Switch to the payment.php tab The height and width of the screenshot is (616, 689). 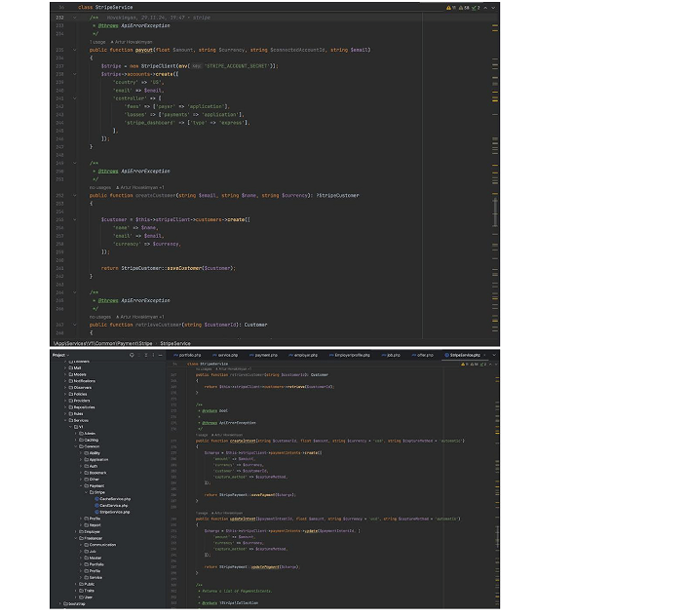point(263,355)
